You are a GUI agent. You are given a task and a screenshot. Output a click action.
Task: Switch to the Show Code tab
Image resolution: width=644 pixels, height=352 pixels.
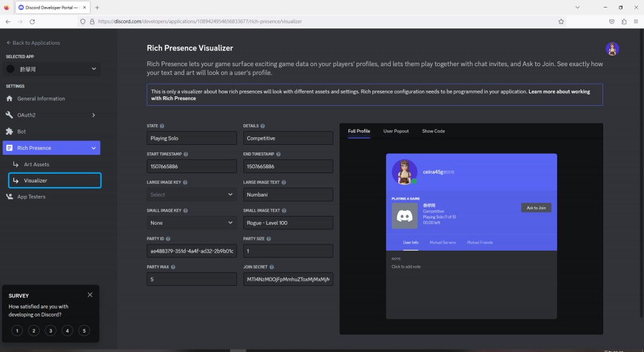tap(433, 131)
